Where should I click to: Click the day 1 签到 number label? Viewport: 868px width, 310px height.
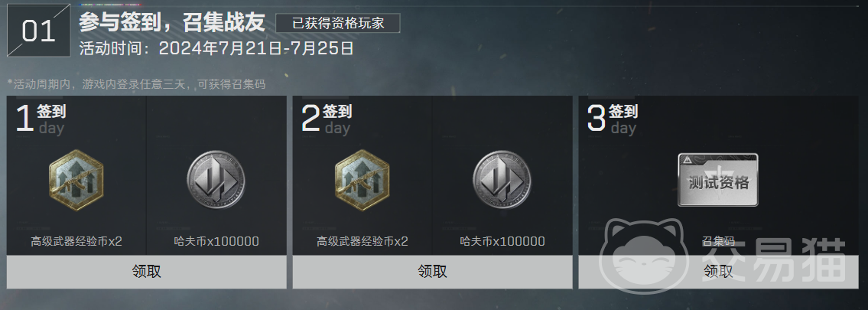[x=40, y=119]
